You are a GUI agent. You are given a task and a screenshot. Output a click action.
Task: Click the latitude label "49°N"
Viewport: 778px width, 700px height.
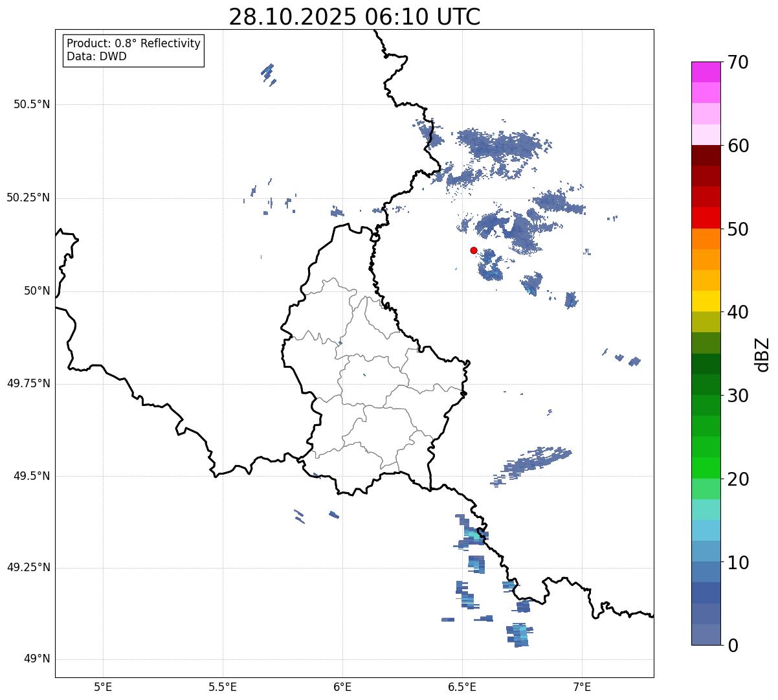tap(37, 659)
